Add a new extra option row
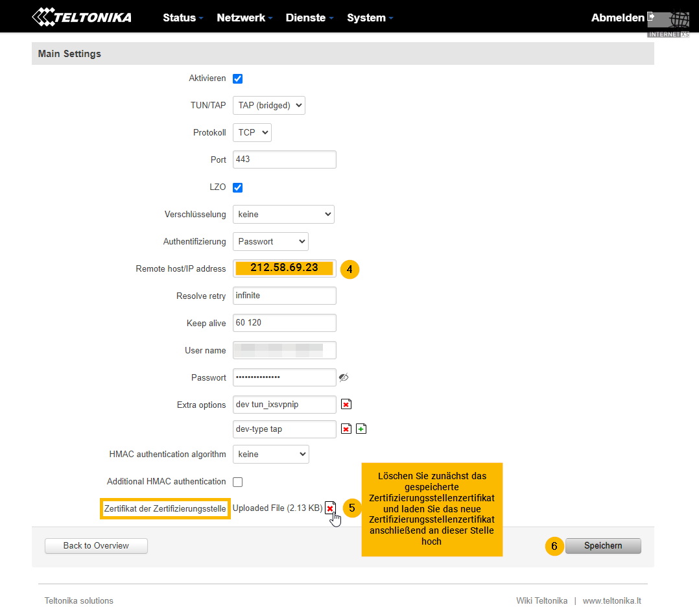Screen dimensions: 699x616 pyautogui.click(x=361, y=429)
